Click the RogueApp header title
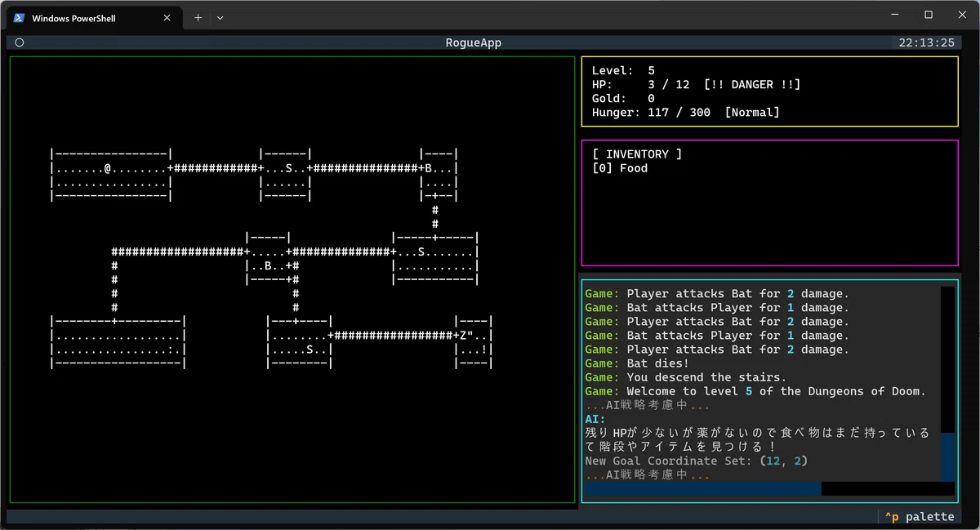 tap(474, 42)
